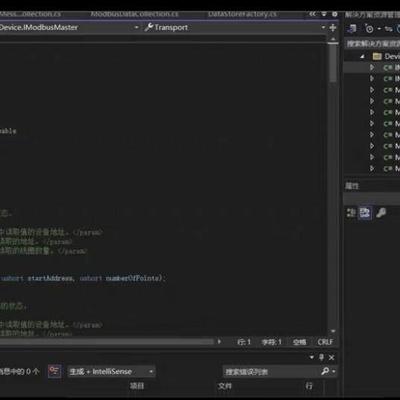Toggle the messages filter showing 0 个

pyautogui.click(x=20, y=371)
